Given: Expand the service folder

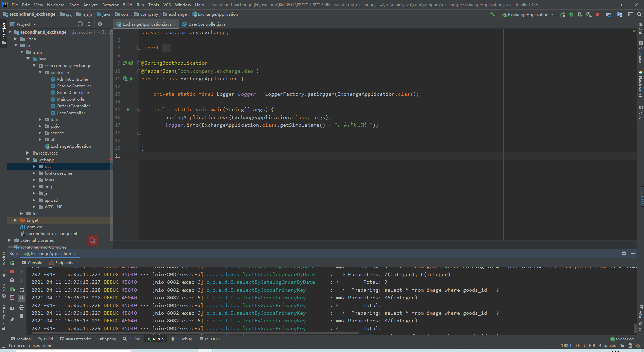Looking at the screenshot, I should click(40, 133).
